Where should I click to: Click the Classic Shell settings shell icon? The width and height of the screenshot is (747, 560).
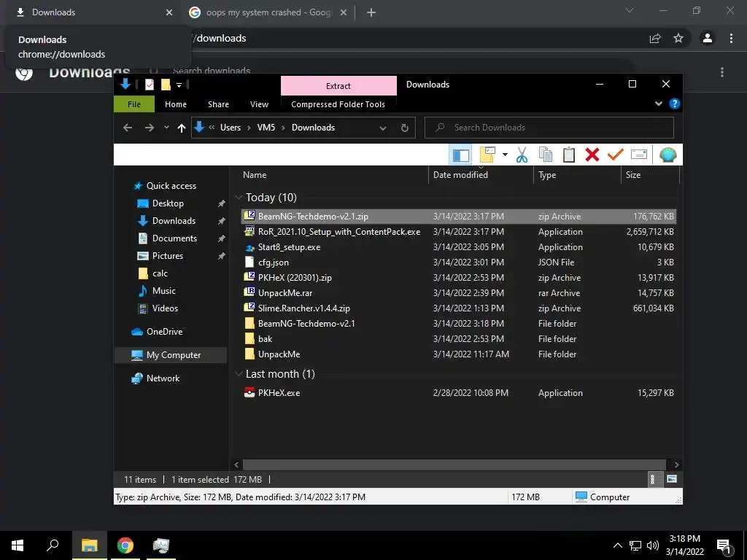coord(668,155)
